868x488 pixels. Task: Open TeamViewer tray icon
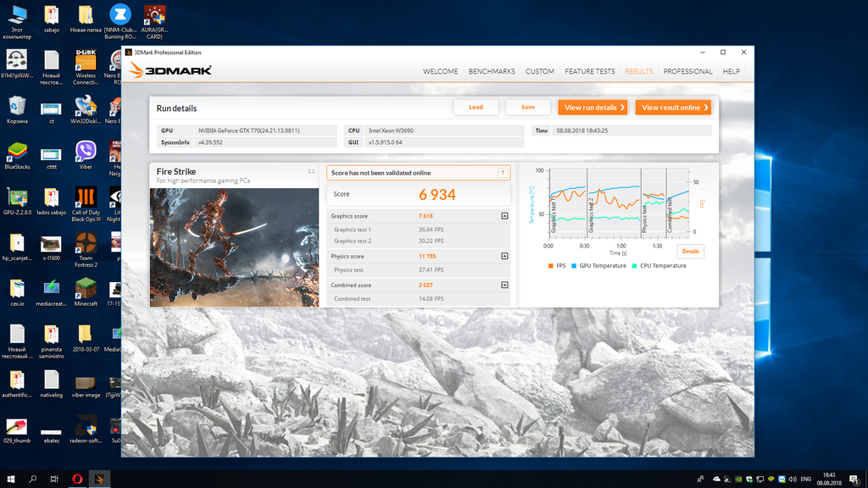[x=782, y=480]
